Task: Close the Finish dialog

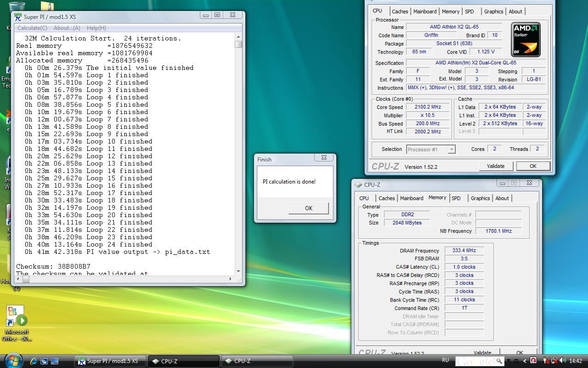Action: tap(324, 157)
